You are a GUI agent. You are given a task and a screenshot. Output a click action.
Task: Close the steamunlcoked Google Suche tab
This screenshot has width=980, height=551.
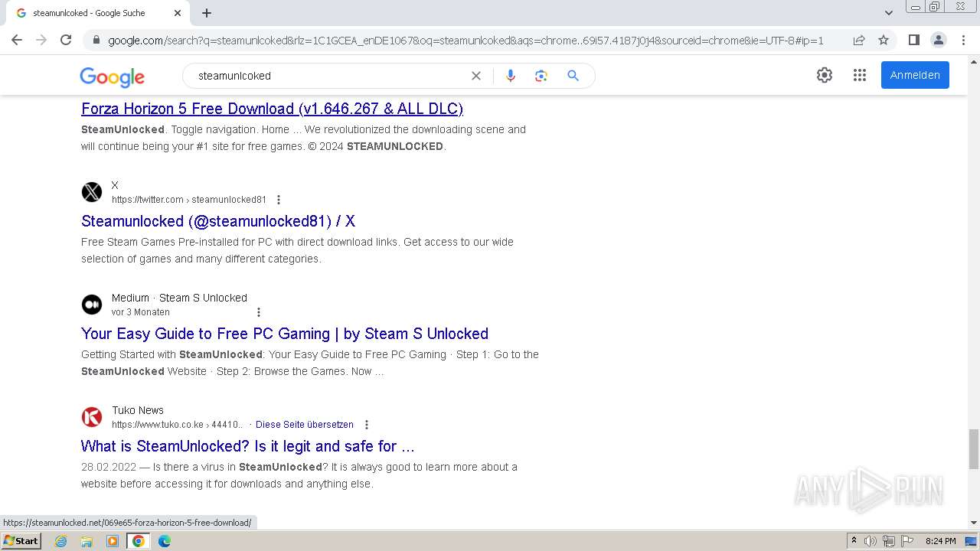point(178,13)
